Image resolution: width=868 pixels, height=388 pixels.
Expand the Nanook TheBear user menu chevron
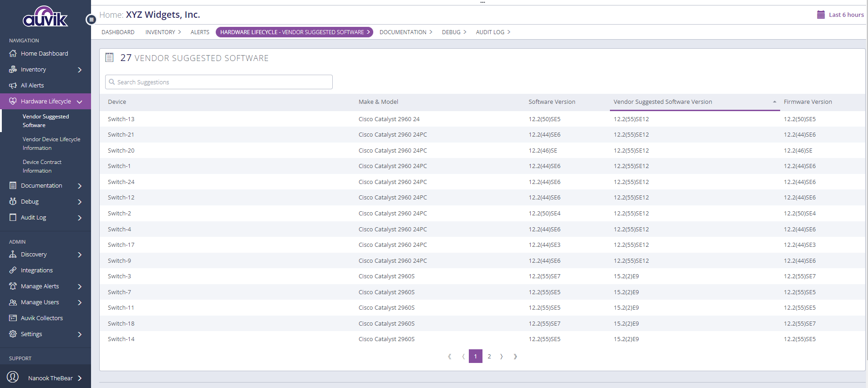click(x=80, y=378)
